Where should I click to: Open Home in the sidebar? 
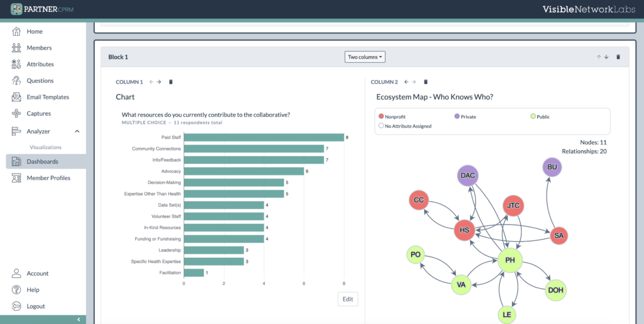[x=35, y=31]
